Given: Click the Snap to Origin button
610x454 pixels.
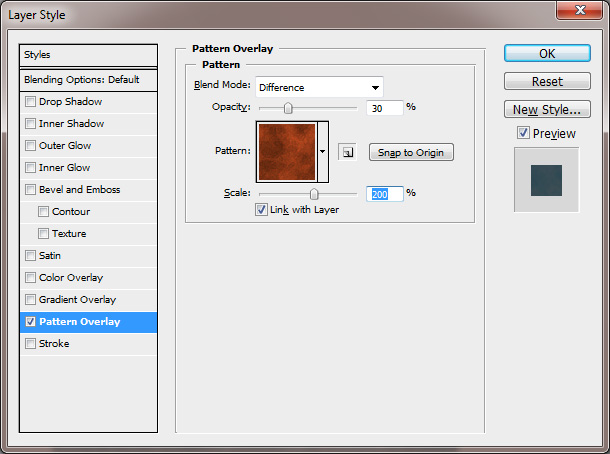Looking at the screenshot, I should click(411, 152).
